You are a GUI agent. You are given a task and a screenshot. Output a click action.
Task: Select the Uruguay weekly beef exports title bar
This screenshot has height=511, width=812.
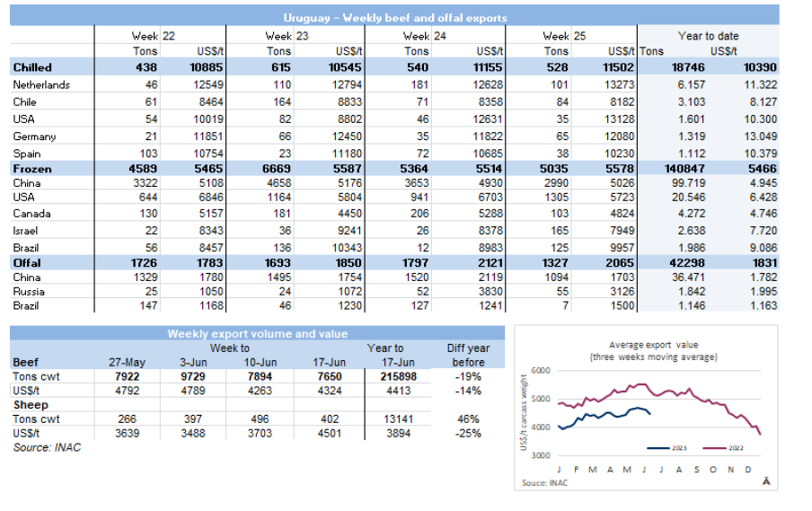pos(394,17)
